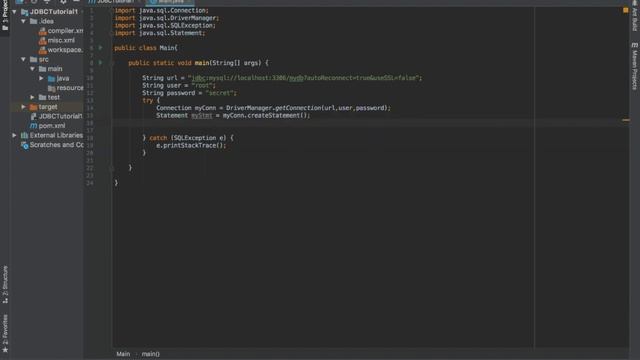Click the warning stripe marker on scrollbar

(625, 120)
